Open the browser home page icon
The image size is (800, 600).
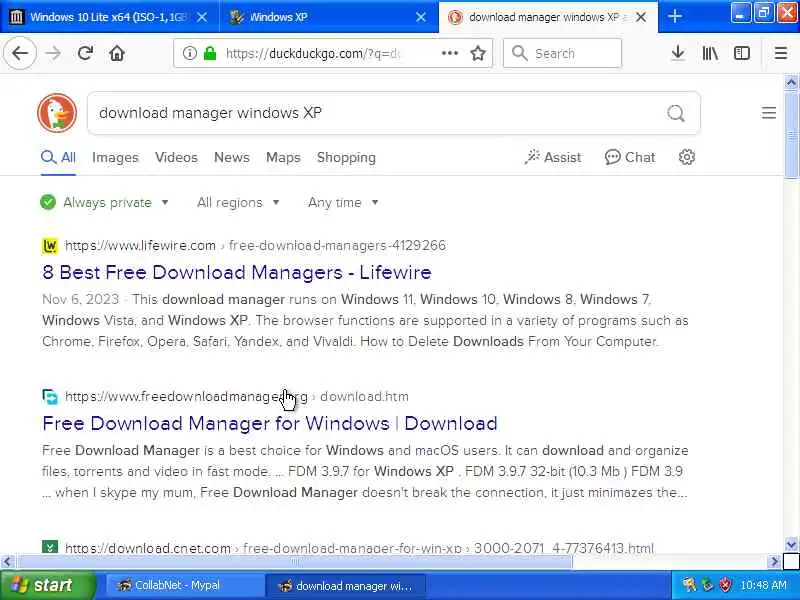point(117,53)
